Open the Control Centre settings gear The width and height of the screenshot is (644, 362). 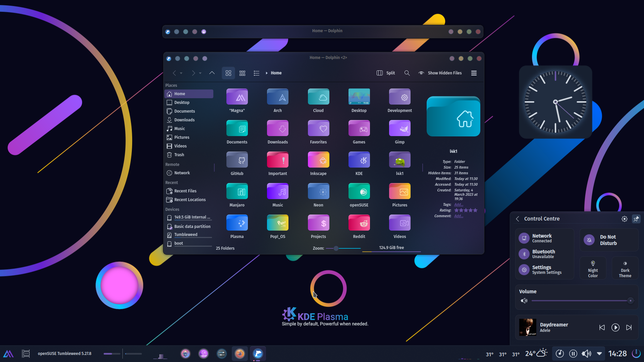point(624,219)
